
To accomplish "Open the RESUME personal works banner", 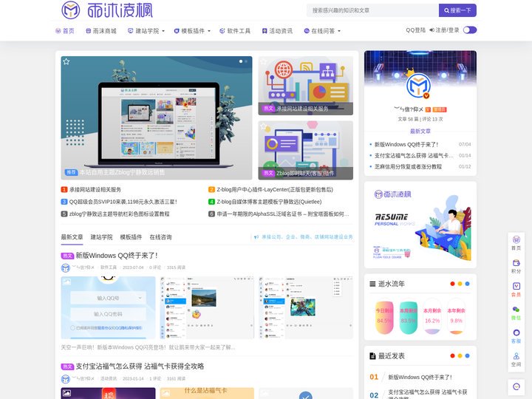I will [x=420, y=225].
